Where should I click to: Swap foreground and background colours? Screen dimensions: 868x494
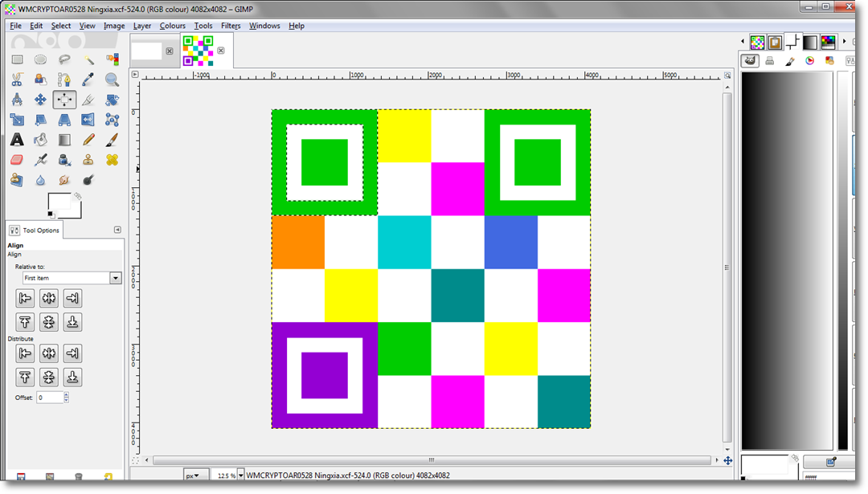click(77, 196)
